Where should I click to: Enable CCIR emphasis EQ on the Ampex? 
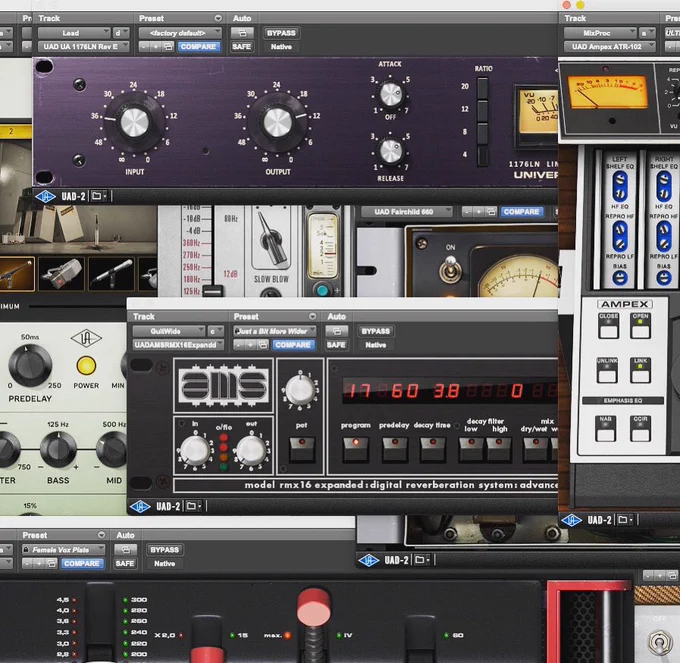tap(640, 428)
